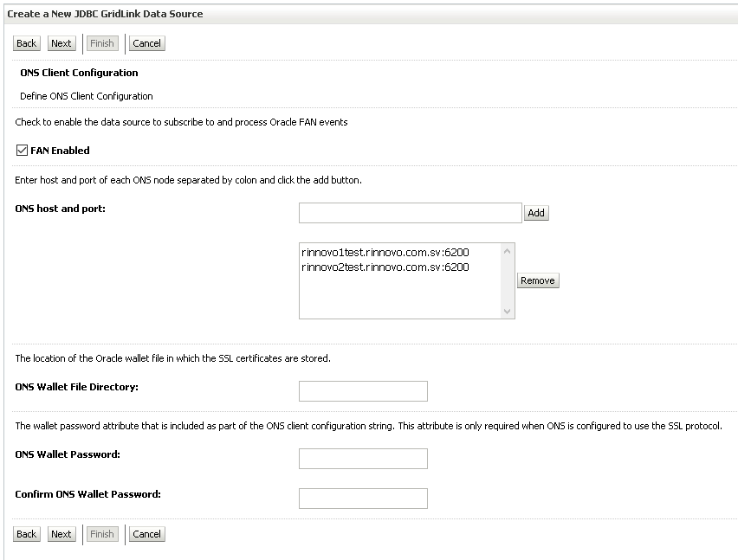Click the ONS list scroll up arrow

[x=507, y=252]
